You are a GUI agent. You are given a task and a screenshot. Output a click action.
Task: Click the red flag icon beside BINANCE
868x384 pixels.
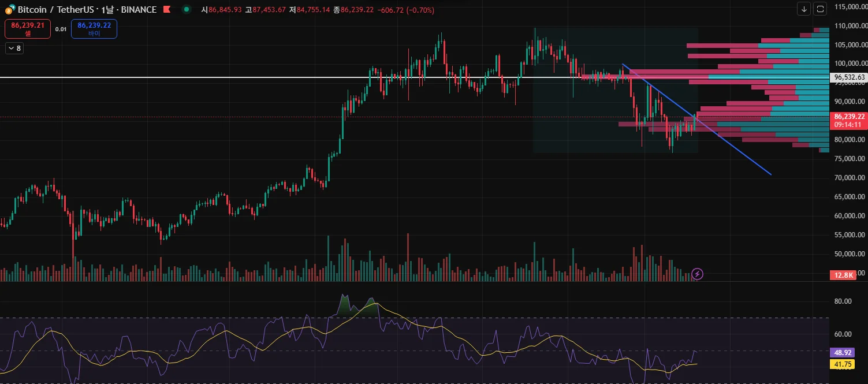coord(166,10)
